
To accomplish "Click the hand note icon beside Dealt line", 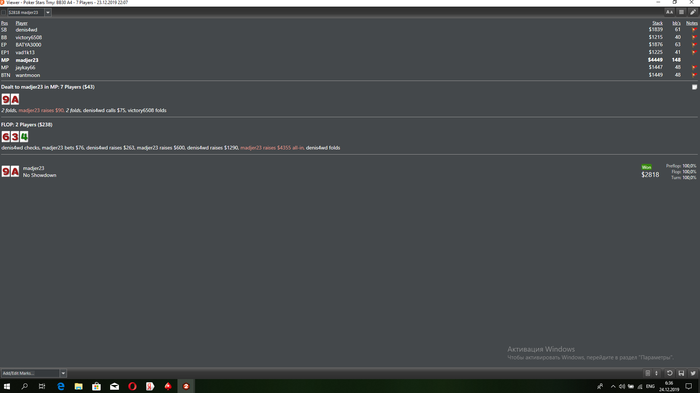I will (694, 87).
